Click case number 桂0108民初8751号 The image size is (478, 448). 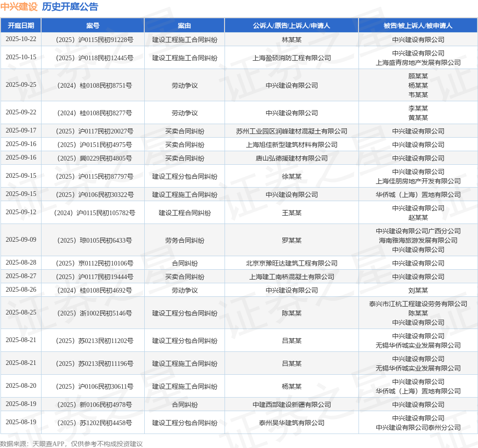click(105, 86)
